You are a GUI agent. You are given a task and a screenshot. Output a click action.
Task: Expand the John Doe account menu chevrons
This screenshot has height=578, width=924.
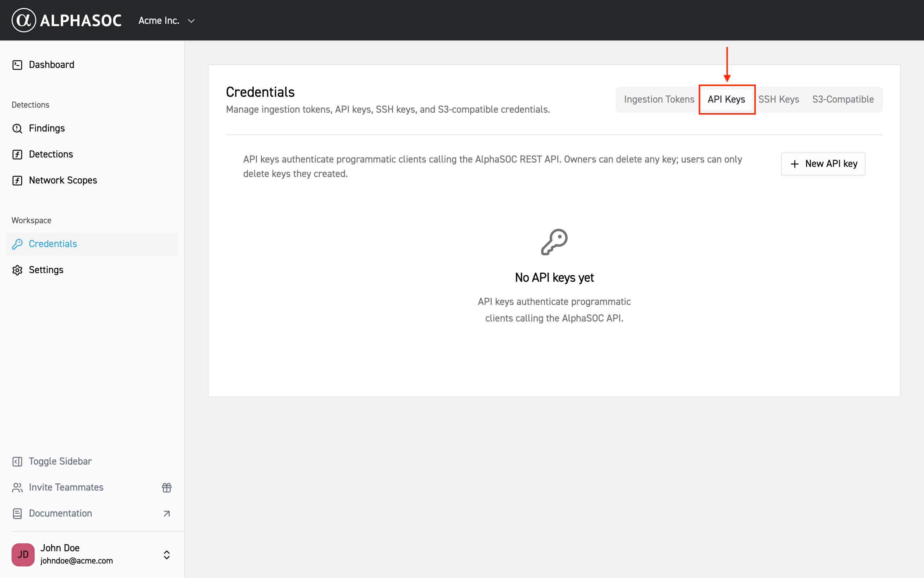(x=167, y=555)
